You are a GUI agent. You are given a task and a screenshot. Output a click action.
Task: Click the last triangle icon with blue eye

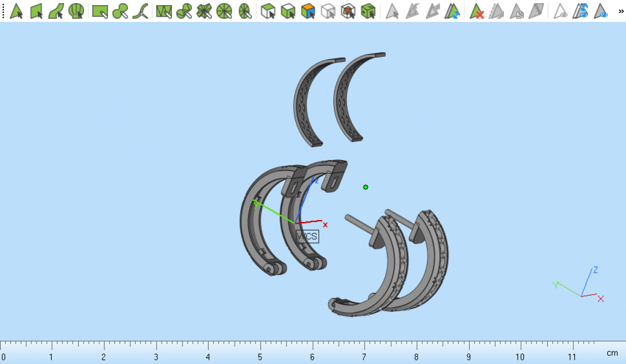tap(601, 10)
